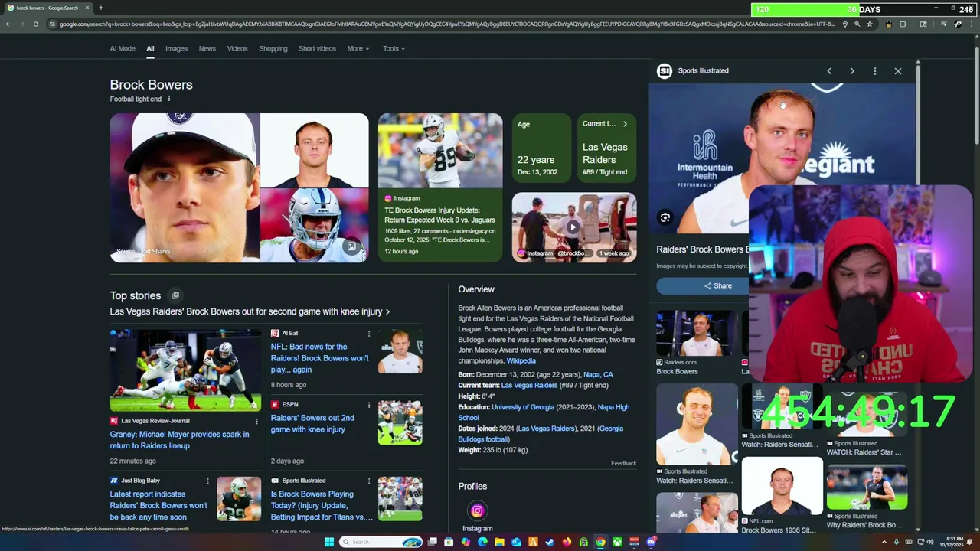The width and height of the screenshot is (980, 551).
Task: Switch to Images search tab
Action: tap(176, 48)
